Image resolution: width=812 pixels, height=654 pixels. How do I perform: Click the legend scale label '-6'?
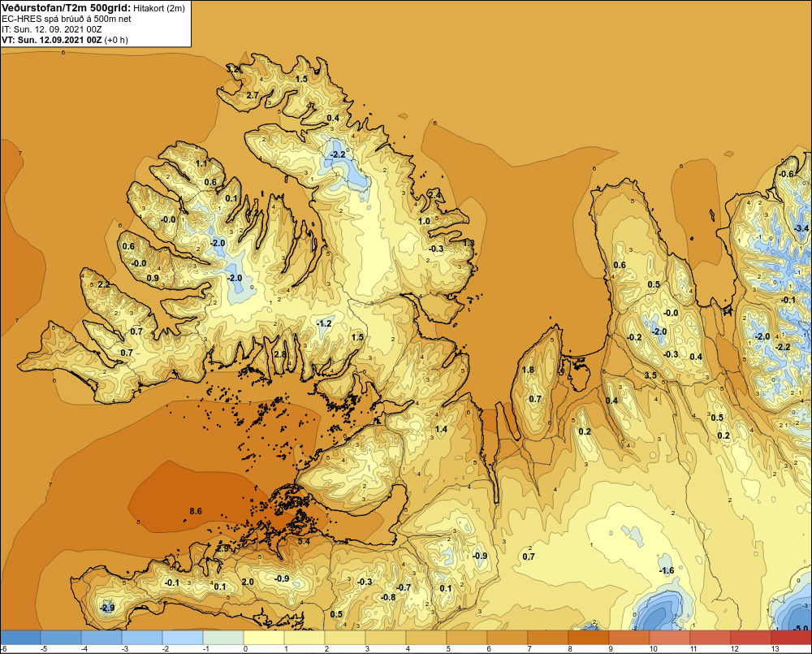tap(3, 649)
